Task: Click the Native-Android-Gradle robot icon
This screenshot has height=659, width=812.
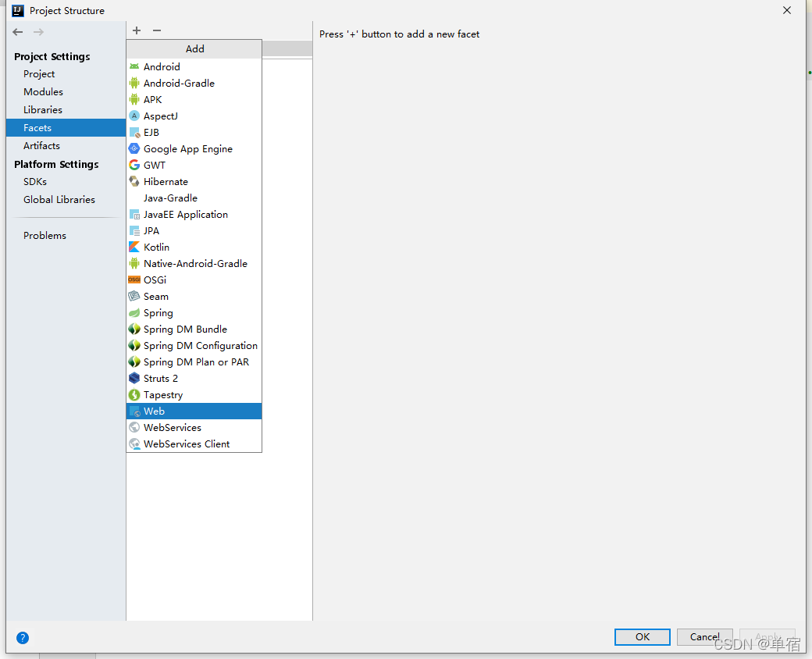Action: coord(134,263)
